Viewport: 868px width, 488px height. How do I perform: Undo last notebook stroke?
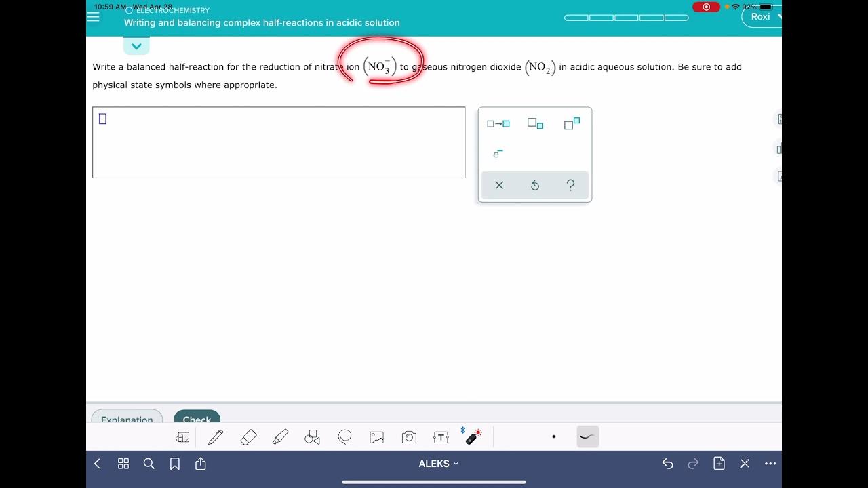point(667,464)
